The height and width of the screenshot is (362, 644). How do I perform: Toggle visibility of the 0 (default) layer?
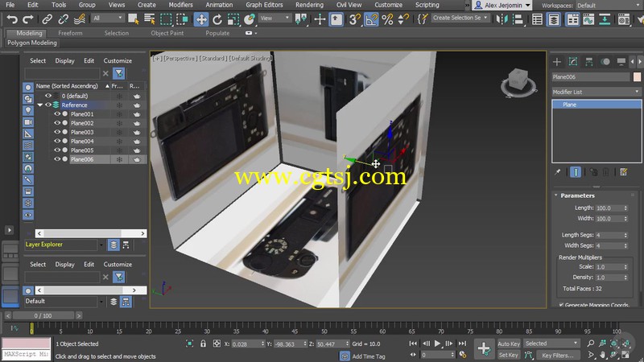point(48,96)
